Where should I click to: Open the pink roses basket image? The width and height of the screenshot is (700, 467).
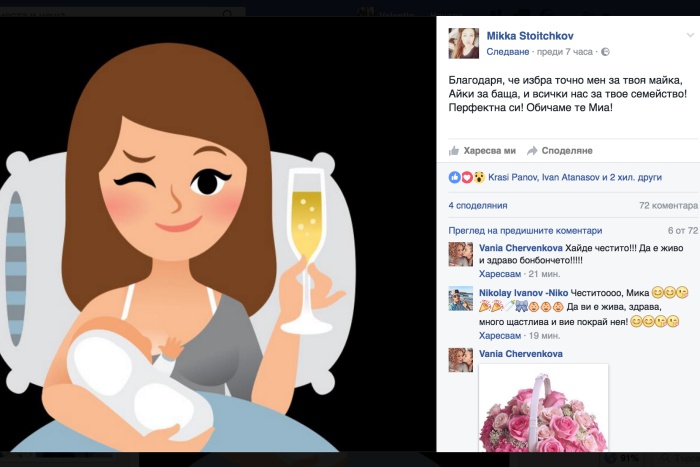pyautogui.click(x=543, y=414)
